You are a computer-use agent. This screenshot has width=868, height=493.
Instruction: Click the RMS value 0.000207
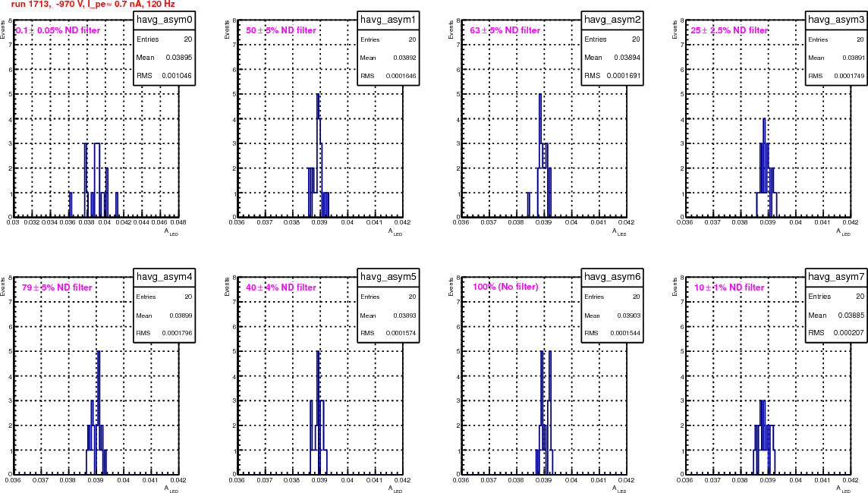pyautogui.click(x=849, y=333)
